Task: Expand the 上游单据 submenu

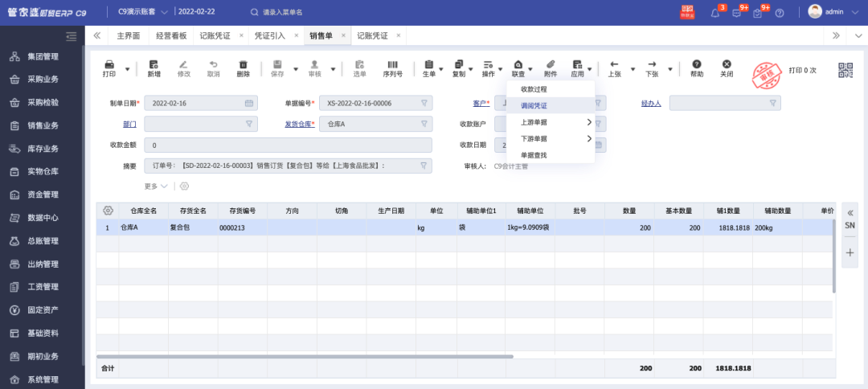Action: pos(551,122)
